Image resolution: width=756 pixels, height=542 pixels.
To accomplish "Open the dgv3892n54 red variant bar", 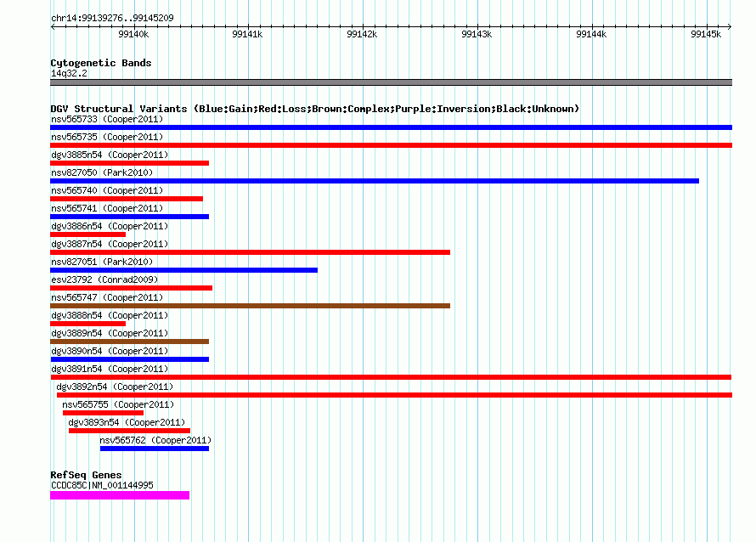I will 394,395.
